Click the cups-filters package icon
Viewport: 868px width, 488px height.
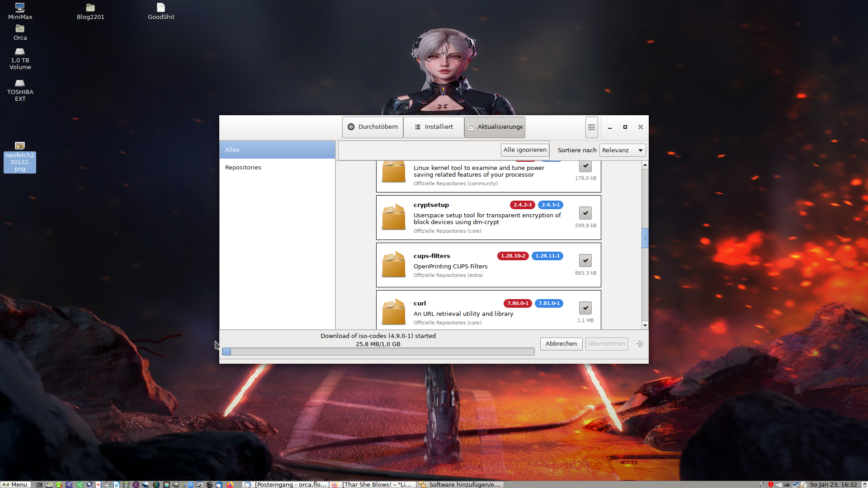click(393, 264)
